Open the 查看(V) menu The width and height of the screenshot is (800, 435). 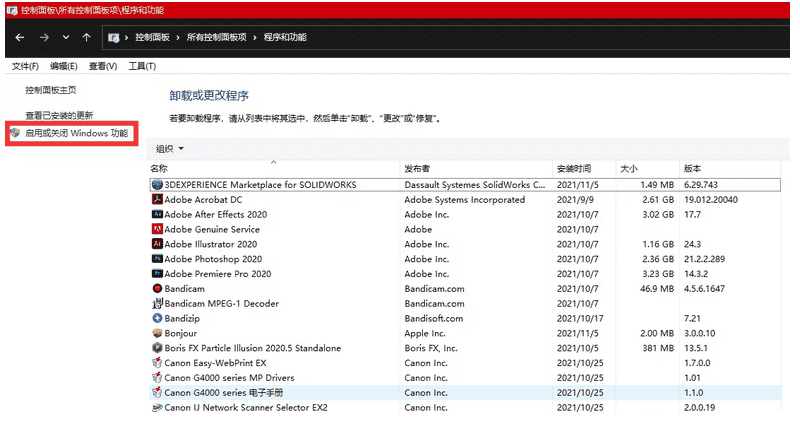[103, 66]
